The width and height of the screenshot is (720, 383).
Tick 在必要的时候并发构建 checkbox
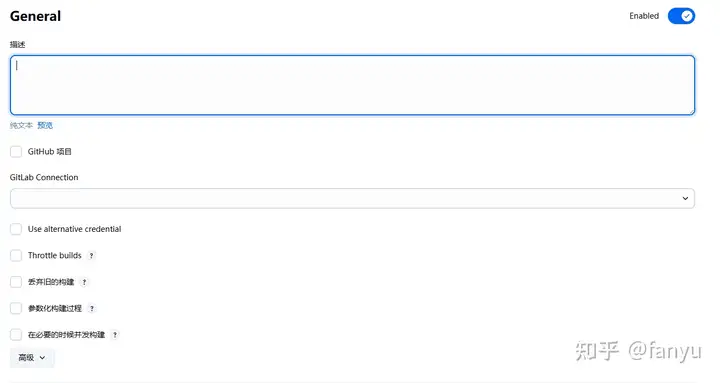[16, 335]
